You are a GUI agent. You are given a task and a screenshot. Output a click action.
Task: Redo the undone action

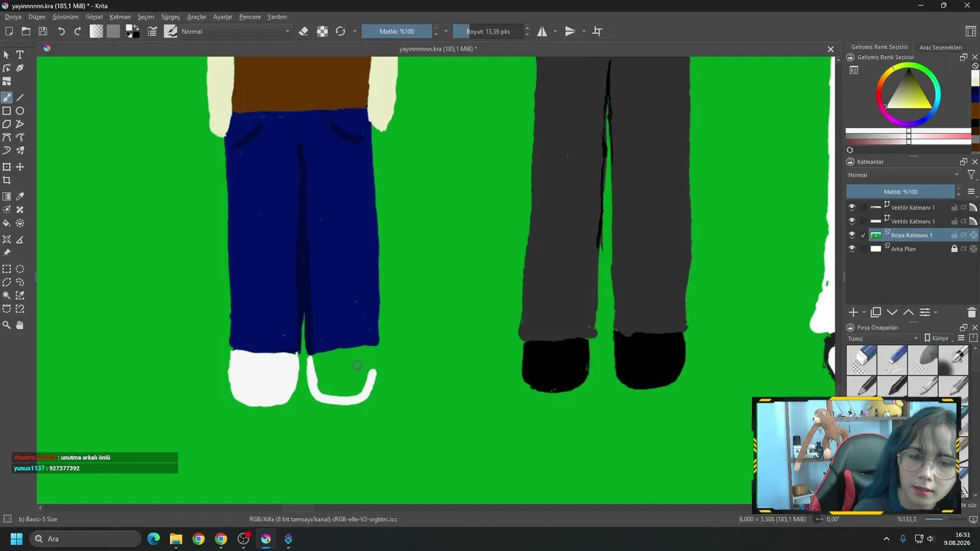[77, 31]
